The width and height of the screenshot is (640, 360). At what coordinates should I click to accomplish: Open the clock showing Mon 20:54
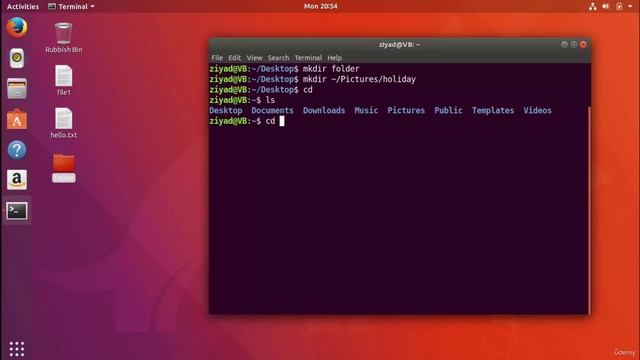(320, 6)
